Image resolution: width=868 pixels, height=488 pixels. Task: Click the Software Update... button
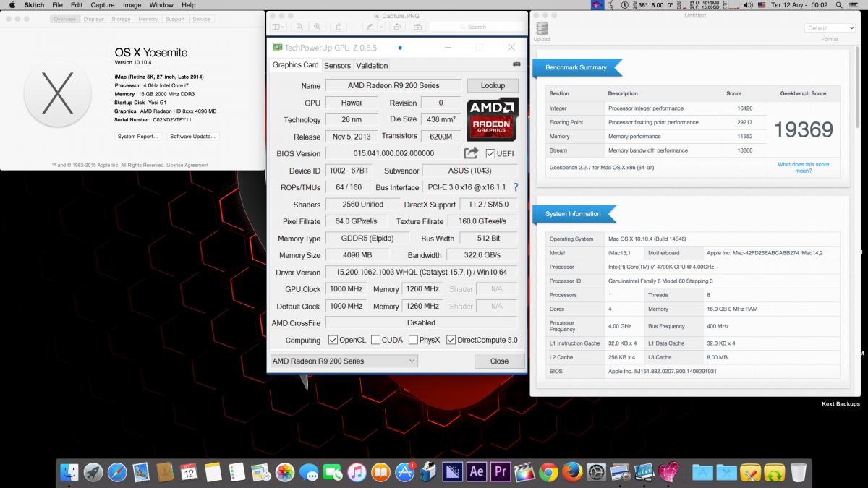194,136
